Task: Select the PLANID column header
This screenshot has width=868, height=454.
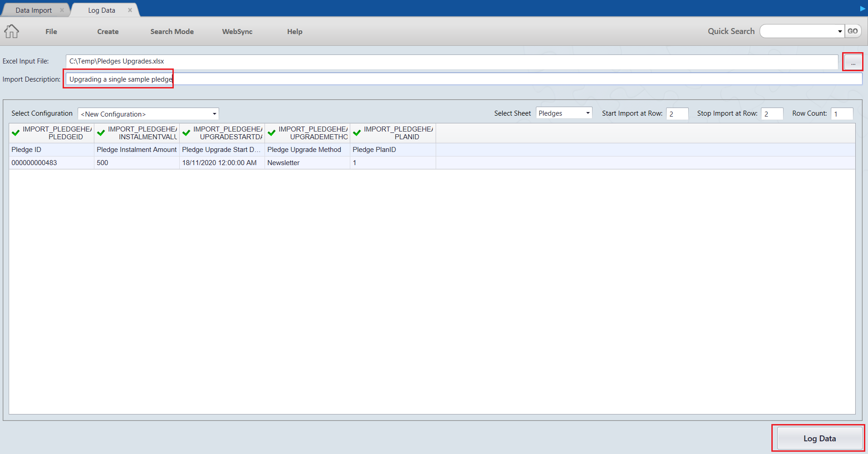Action: pos(393,133)
